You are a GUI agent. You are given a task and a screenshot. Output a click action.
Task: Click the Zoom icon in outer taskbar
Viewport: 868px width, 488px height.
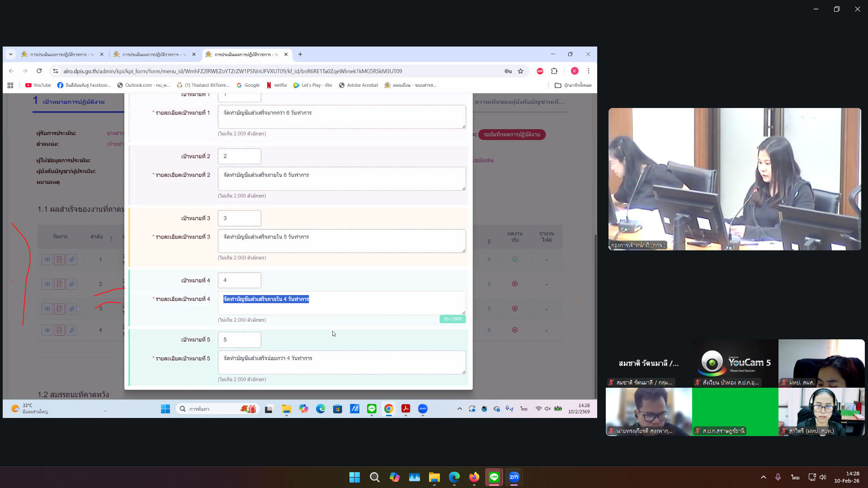(x=514, y=477)
